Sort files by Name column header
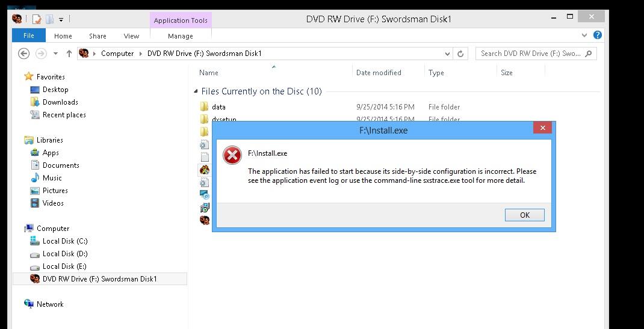The height and width of the screenshot is (329, 644). pos(209,73)
